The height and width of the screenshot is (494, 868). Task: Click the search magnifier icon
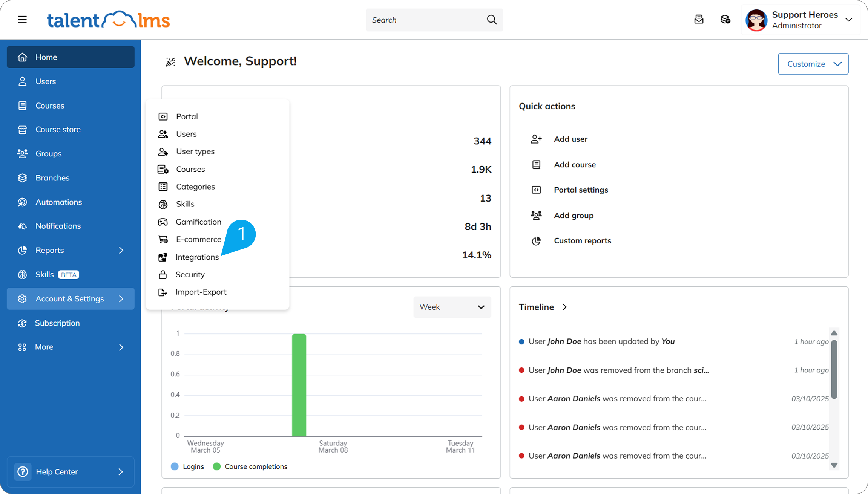pyautogui.click(x=491, y=20)
